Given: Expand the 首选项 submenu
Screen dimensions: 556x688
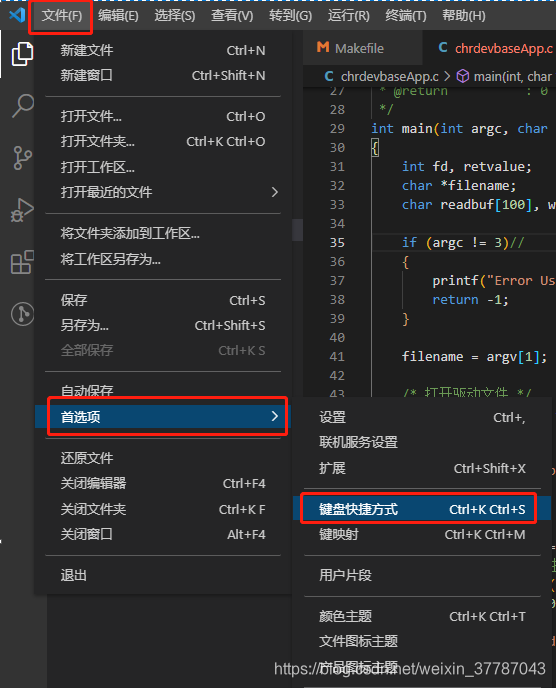Looking at the screenshot, I should click(163, 416).
